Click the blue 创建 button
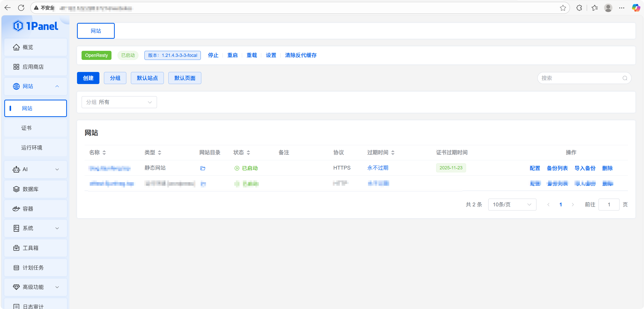644x309 pixels. tap(88, 78)
